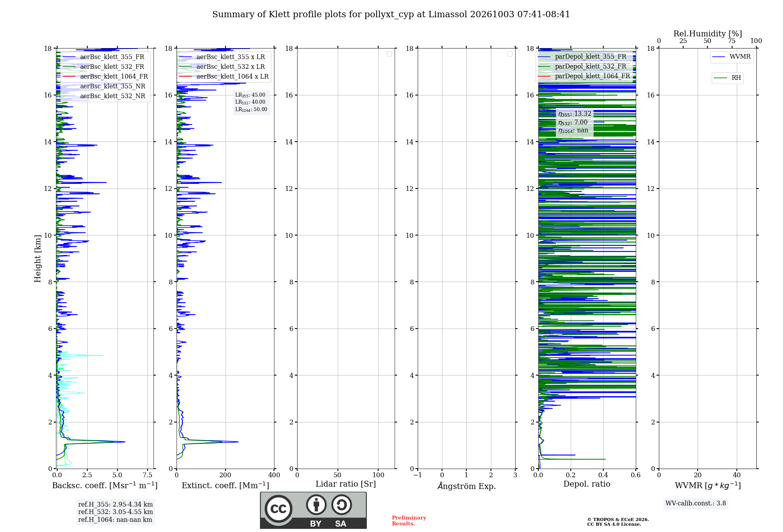Click the LR1064: 50.00 annotation
This screenshot has width=783, height=532.
pos(251,110)
